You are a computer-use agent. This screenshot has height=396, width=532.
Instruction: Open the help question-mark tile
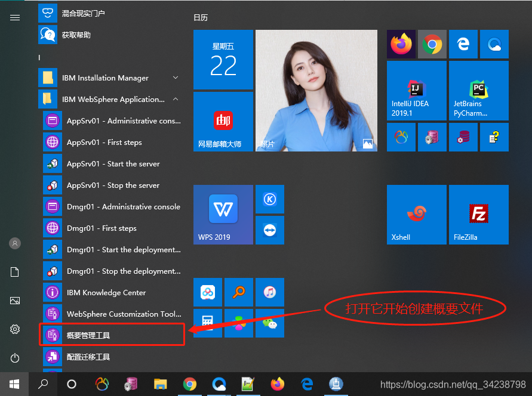(x=494, y=137)
